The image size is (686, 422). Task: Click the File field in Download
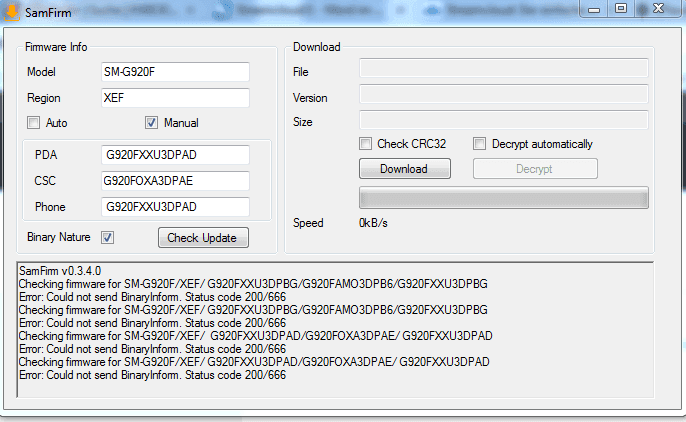504,68
